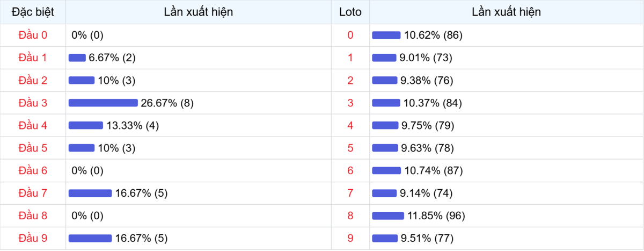The height and width of the screenshot is (251, 644).
Task: Click the Đầu 7 16.67% (5) bar
Action: pos(90,193)
